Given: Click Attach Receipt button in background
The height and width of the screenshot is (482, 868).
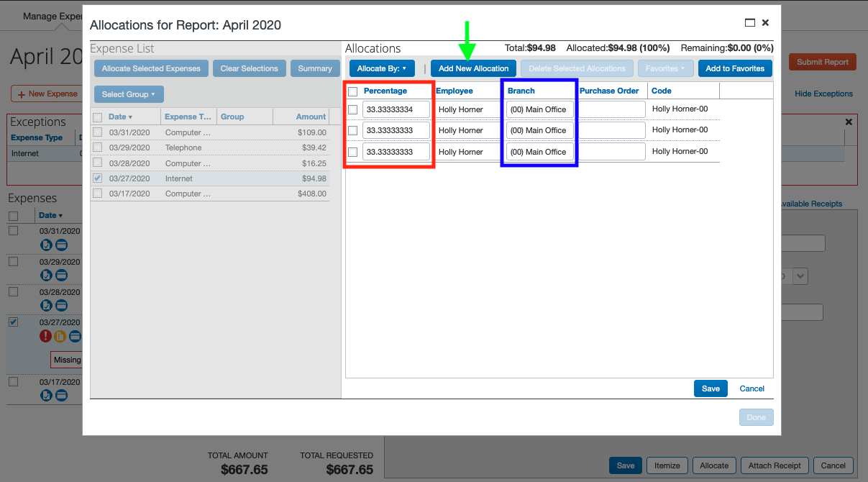Looking at the screenshot, I should tap(774, 465).
